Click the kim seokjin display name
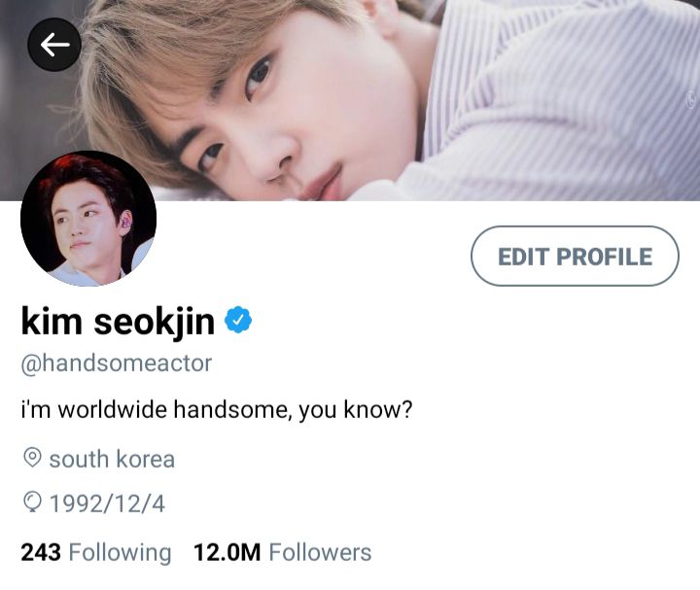This screenshot has width=700, height=590. point(118,322)
